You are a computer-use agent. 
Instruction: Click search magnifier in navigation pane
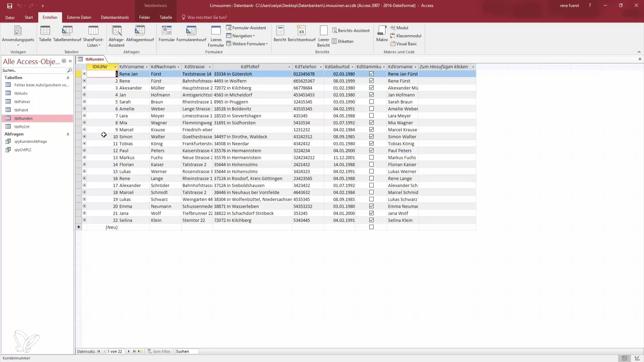coord(69,70)
